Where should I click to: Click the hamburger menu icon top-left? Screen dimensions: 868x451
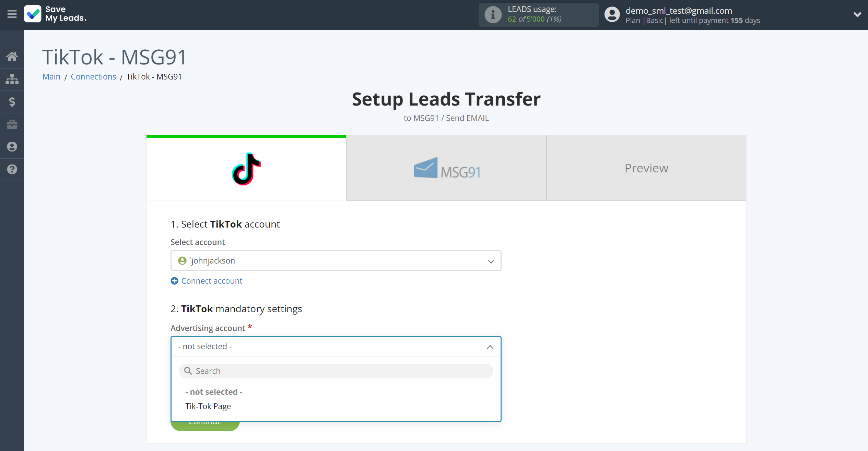tap(12, 14)
